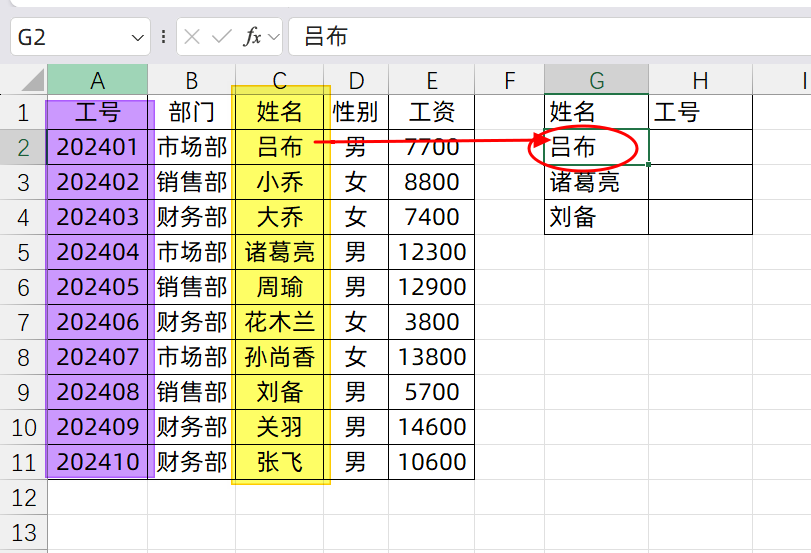Image resolution: width=811 pixels, height=553 pixels.
Task: Select column D header
Action: [356, 80]
